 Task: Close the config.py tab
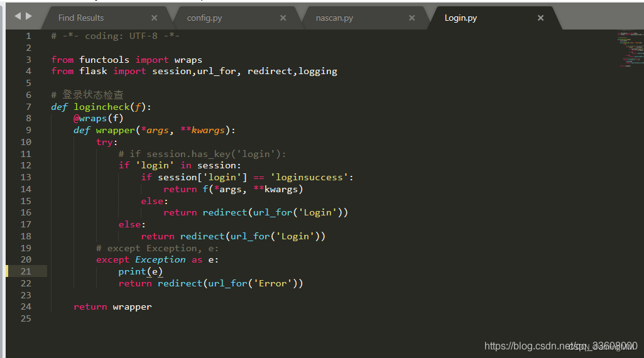click(x=283, y=18)
